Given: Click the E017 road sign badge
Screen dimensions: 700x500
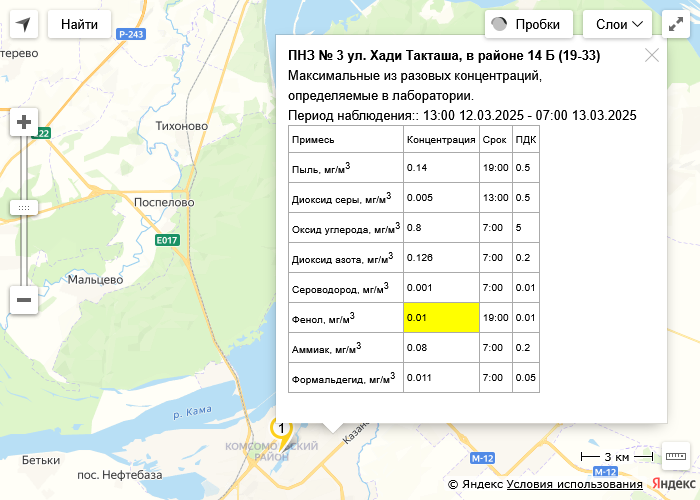Looking at the screenshot, I should (x=167, y=240).
